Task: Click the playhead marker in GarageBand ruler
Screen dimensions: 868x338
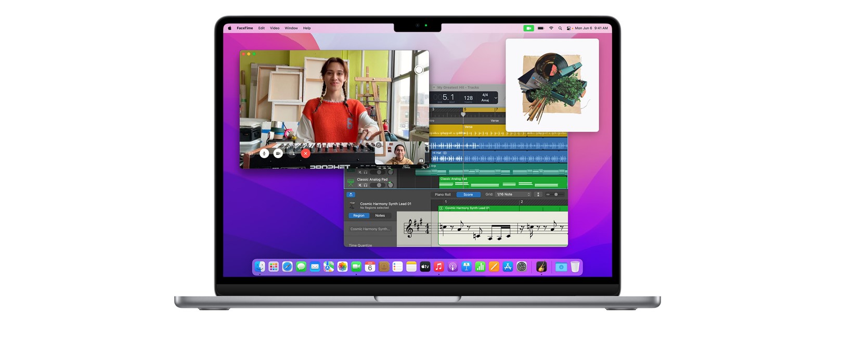Action: [463, 114]
